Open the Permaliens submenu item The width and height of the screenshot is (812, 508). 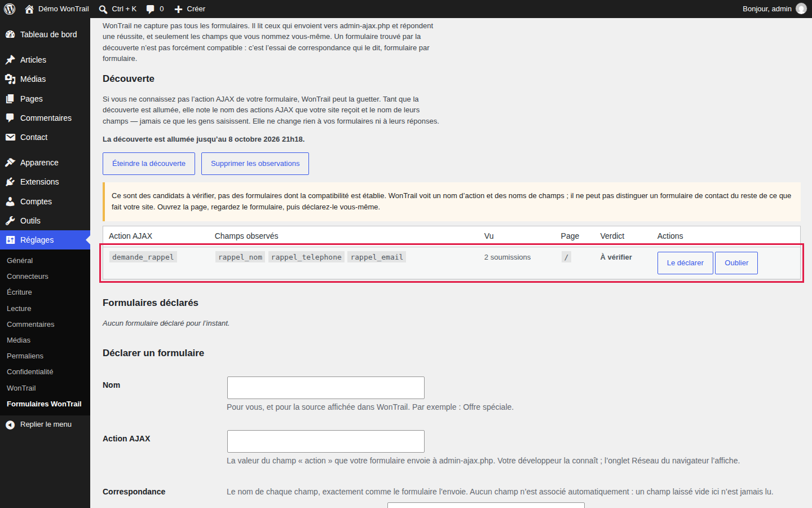click(25, 356)
